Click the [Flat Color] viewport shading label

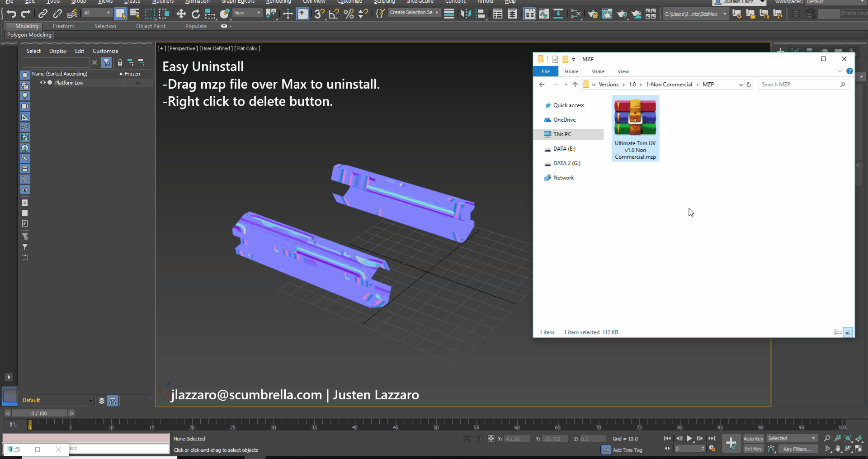[x=247, y=48]
